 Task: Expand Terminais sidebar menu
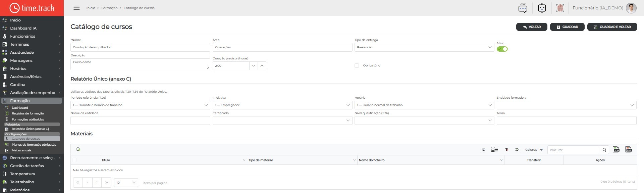[32, 44]
